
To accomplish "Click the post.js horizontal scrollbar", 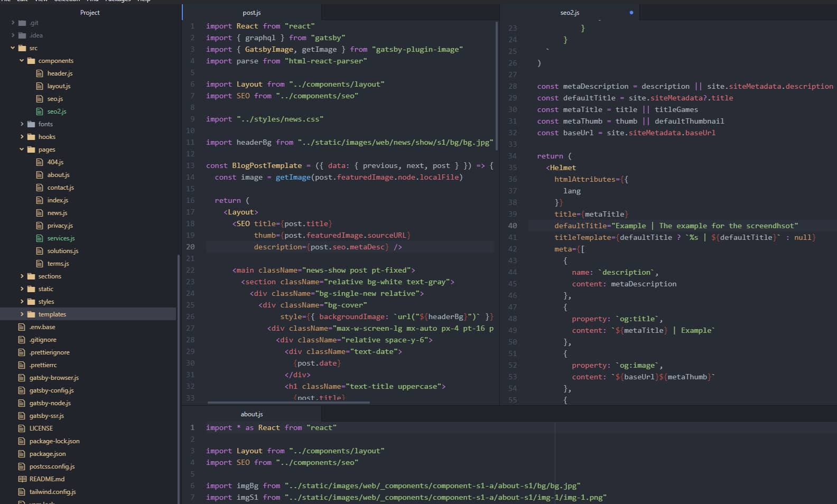I will tap(289, 403).
